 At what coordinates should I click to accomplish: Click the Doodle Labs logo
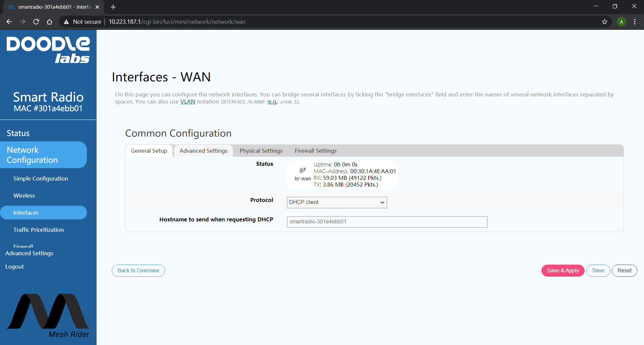coord(48,50)
